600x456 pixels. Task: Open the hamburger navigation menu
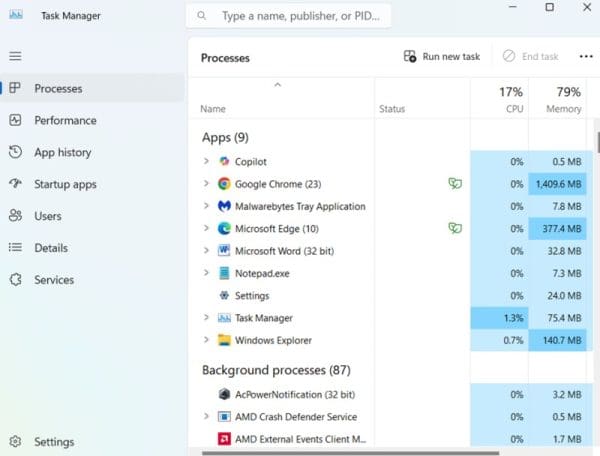15,57
